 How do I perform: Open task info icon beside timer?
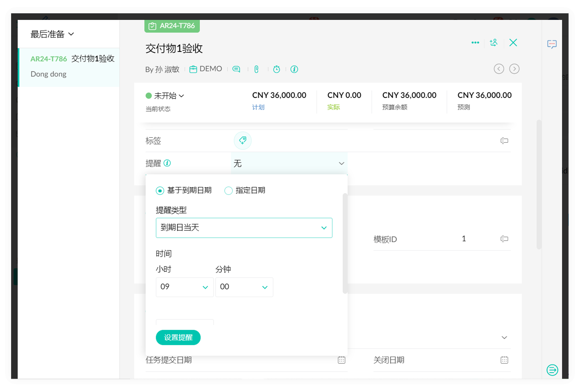pos(294,69)
